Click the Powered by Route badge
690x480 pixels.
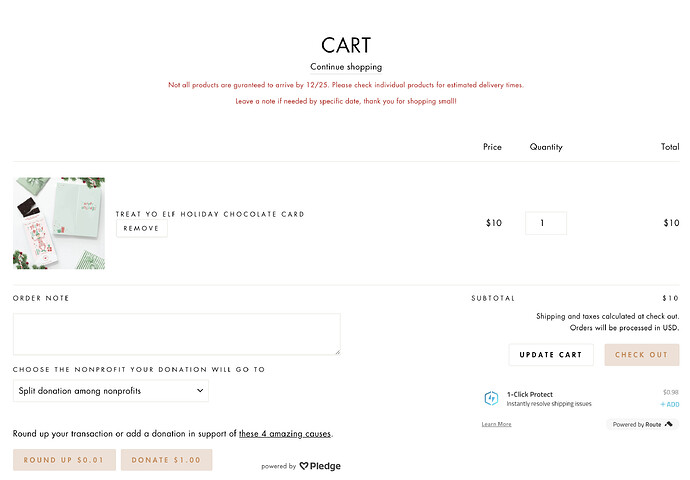click(642, 424)
